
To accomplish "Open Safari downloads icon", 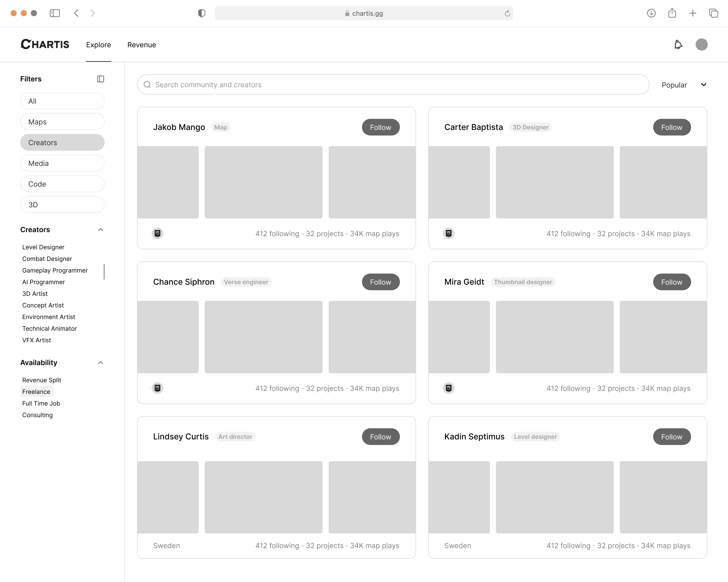I will 651,13.
